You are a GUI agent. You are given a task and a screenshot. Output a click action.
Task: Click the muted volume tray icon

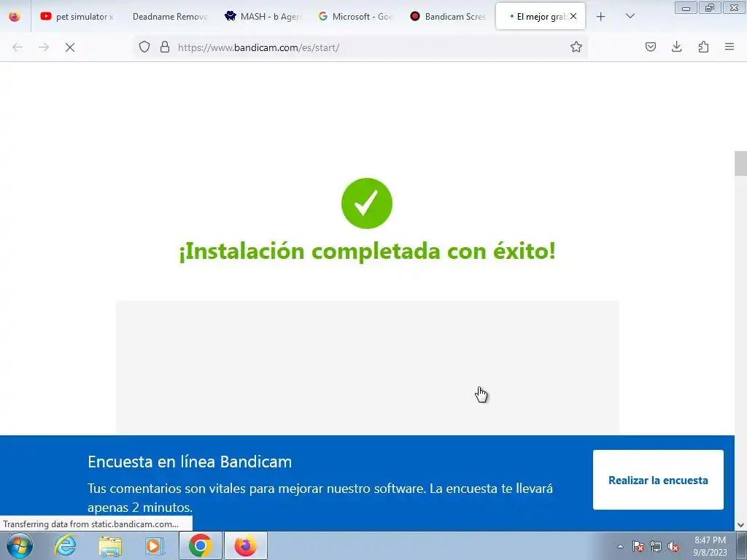tap(673, 546)
